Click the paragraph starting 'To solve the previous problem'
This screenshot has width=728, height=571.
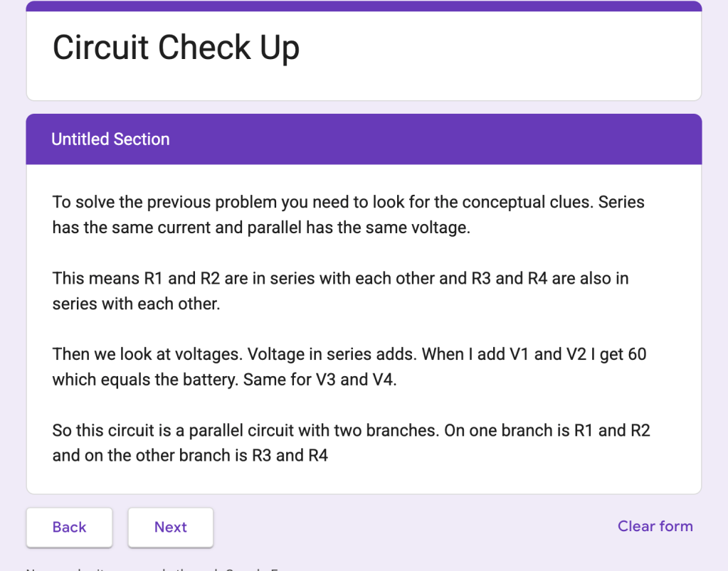click(348, 215)
